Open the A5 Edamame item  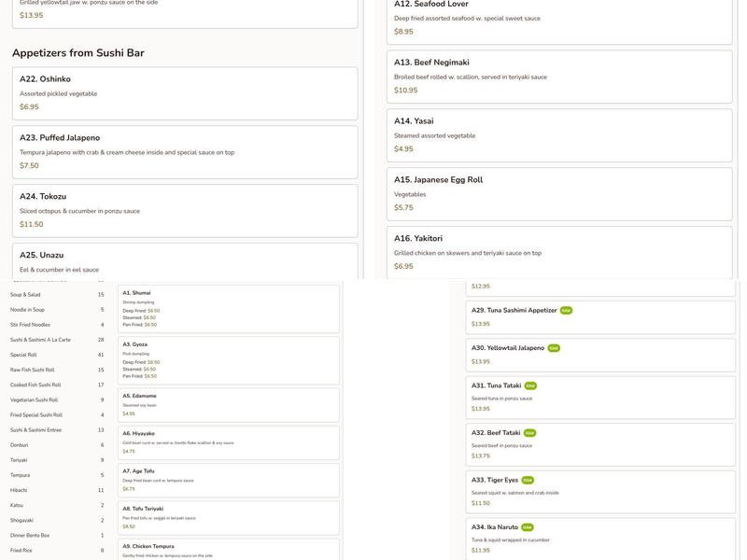pyautogui.click(x=228, y=404)
